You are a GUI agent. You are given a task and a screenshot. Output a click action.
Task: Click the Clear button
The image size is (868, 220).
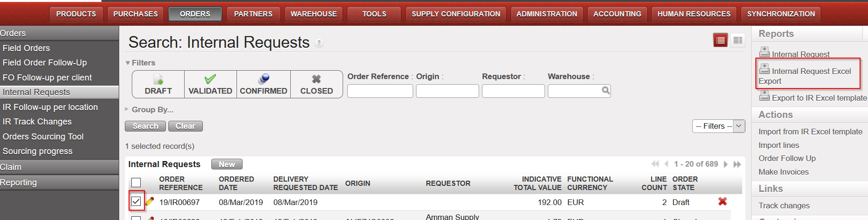tap(186, 126)
